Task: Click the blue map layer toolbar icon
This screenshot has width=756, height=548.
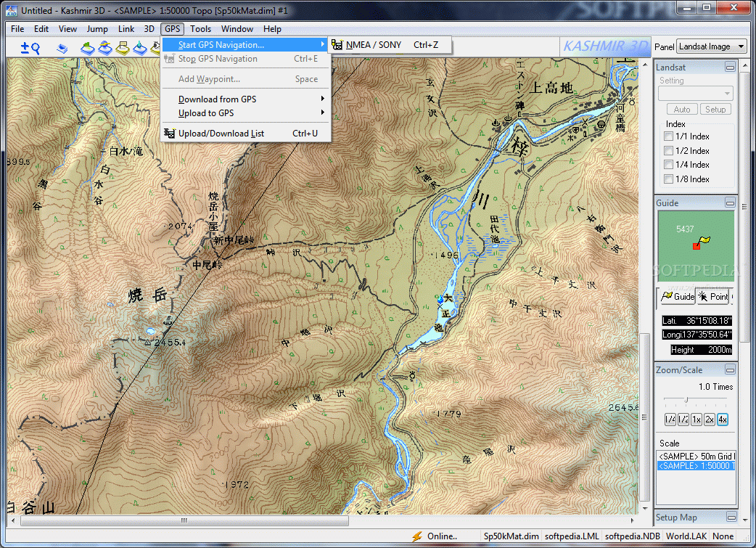Action: click(62, 48)
